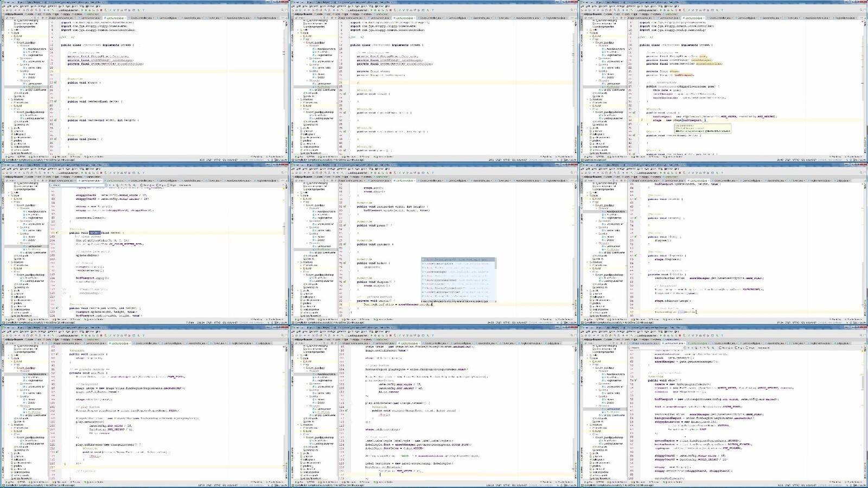868x488 pixels.
Task: Click red Stop button in autocomplete-popup screenshot
Action: pyautogui.click(x=391, y=173)
